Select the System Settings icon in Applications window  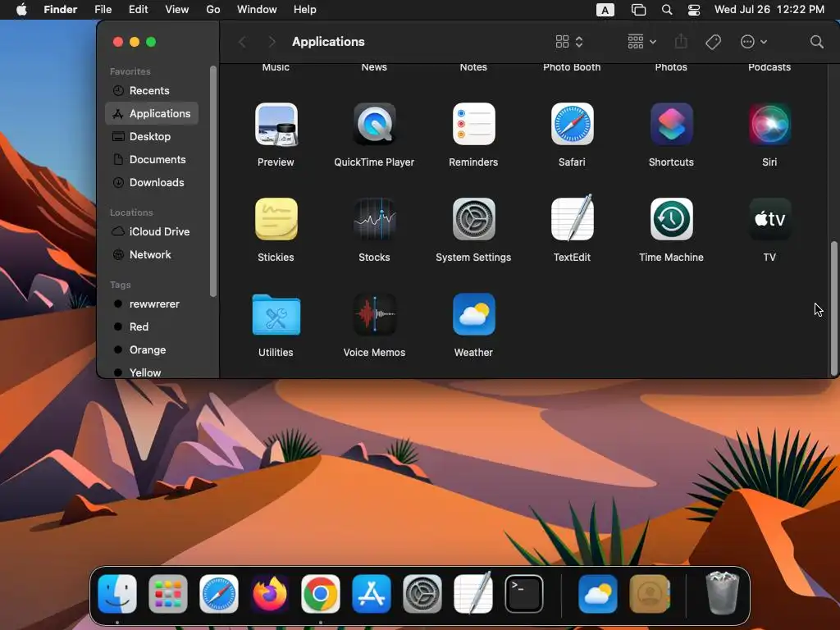tap(473, 219)
